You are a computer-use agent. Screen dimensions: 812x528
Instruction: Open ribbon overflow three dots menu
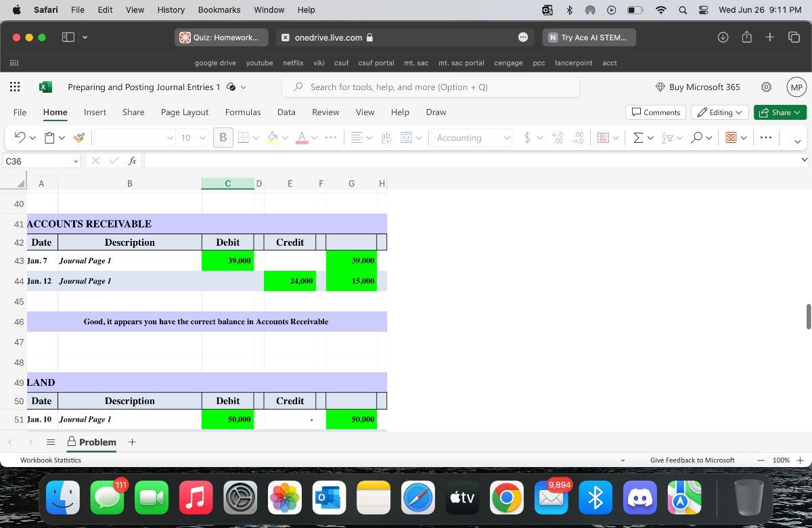coord(766,137)
